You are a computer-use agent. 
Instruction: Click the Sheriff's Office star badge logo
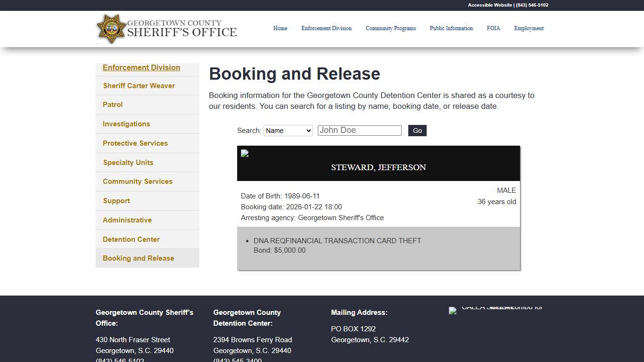pos(111,29)
